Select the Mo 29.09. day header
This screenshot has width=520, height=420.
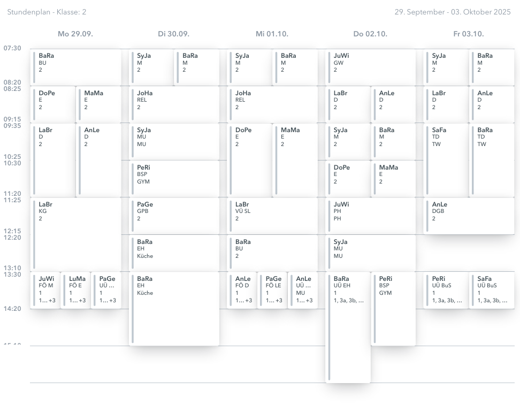pyautogui.click(x=75, y=34)
